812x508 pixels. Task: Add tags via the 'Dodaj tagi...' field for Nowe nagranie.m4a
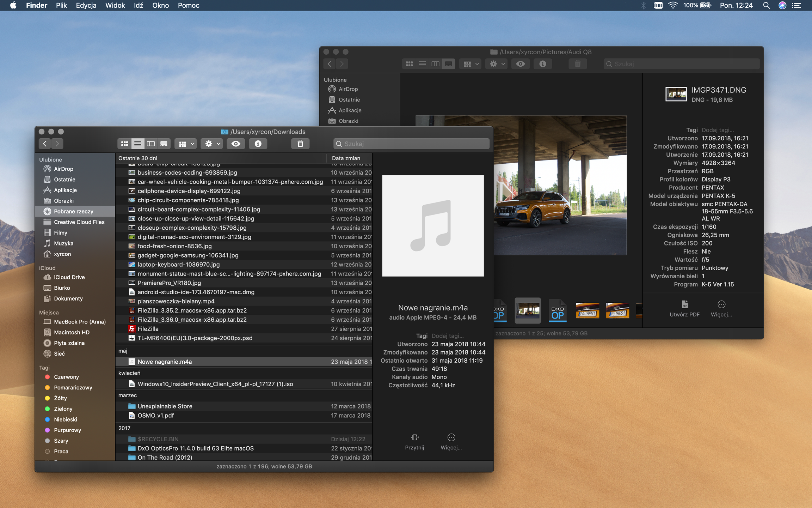[448, 336]
